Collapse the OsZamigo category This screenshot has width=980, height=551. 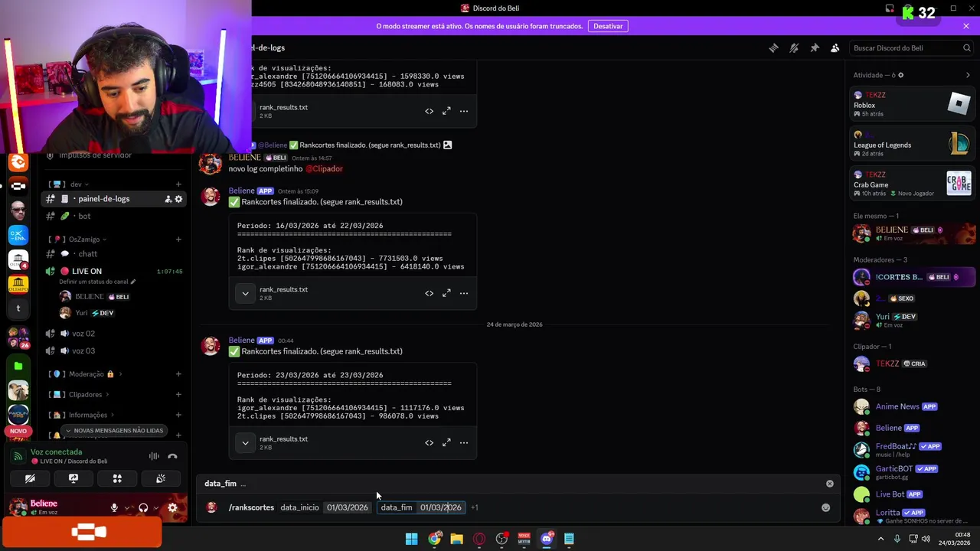pos(83,240)
